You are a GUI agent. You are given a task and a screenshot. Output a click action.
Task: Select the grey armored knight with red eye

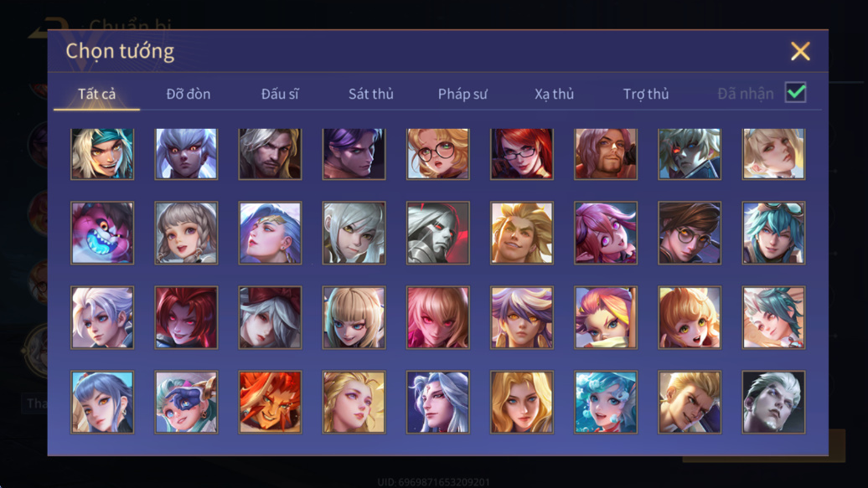438,233
